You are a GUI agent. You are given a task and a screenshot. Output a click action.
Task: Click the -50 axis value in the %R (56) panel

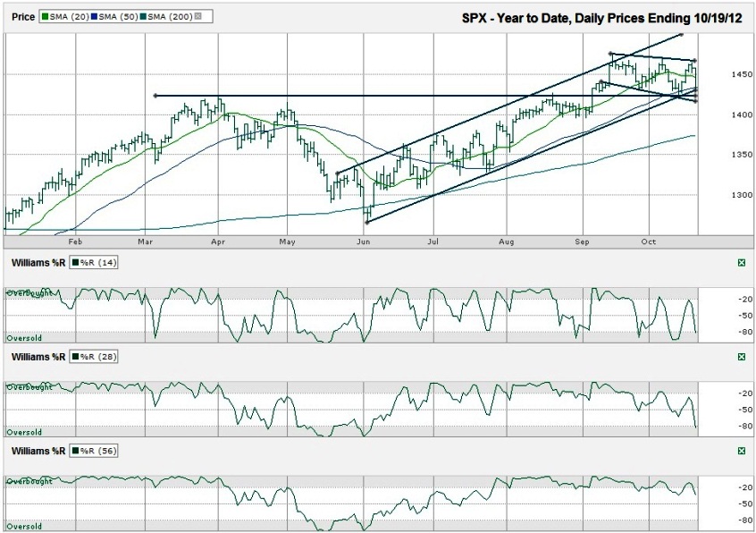tap(745, 504)
